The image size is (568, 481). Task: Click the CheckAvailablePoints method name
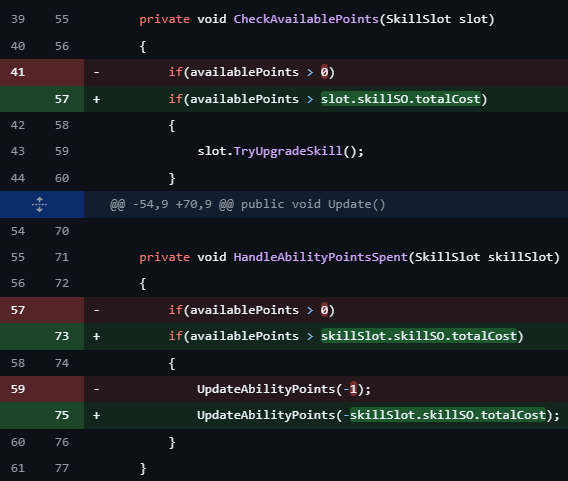(306, 19)
